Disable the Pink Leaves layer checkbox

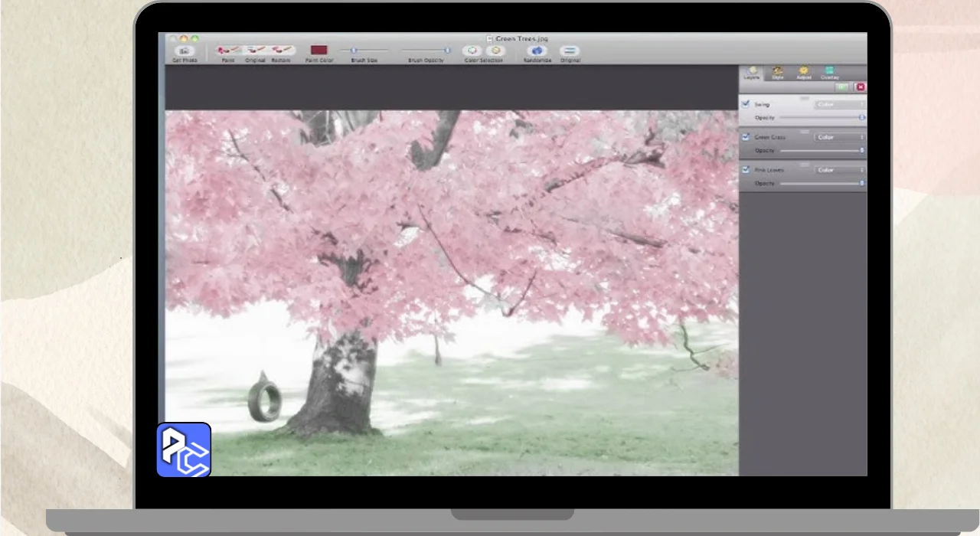click(746, 169)
